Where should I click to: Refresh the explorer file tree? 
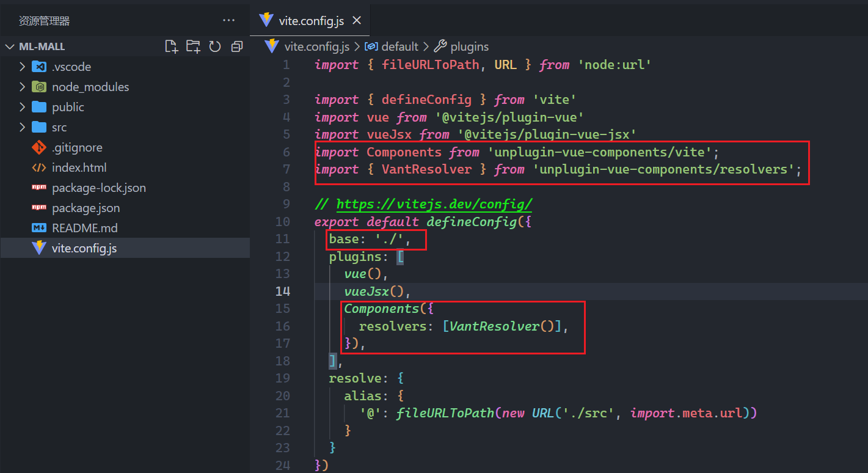[x=214, y=46]
